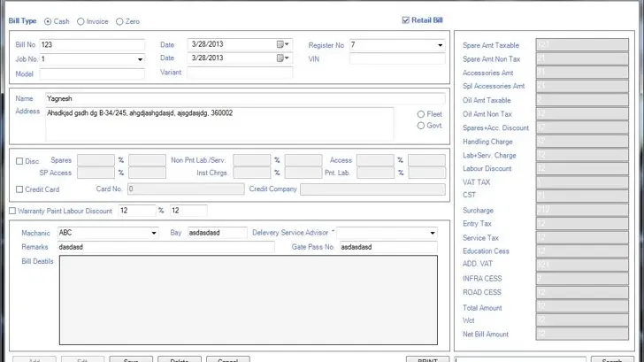644x362 pixels.
Task: Click the warranty discount field after the % sign
Action: point(188,211)
